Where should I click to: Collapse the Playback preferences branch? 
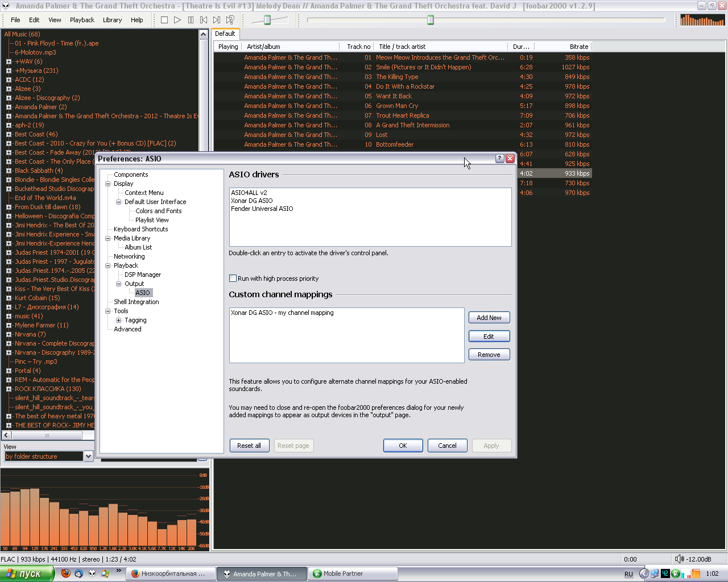pos(108,265)
